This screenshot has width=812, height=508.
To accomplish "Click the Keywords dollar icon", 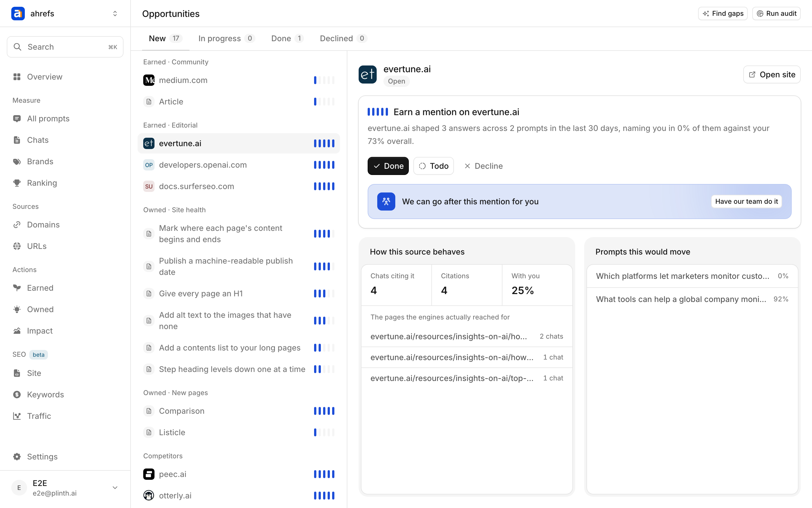I will pos(17,395).
